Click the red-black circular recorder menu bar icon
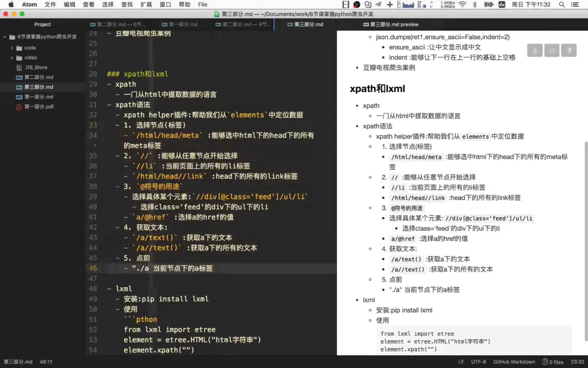Screen dimensions: 588x368 click(x=357, y=4)
